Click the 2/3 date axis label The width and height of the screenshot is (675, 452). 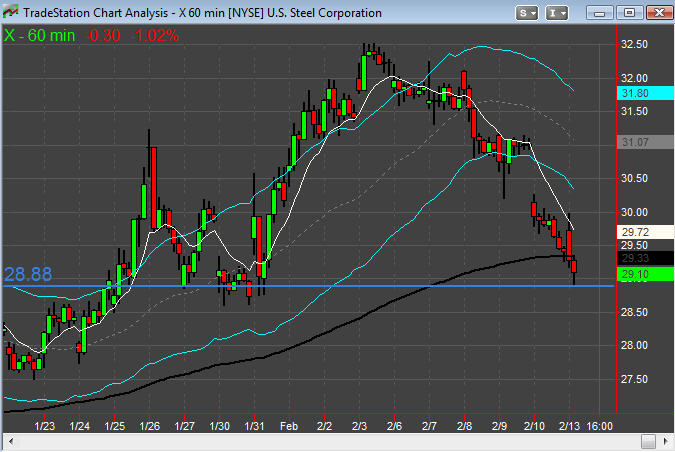[x=359, y=426]
